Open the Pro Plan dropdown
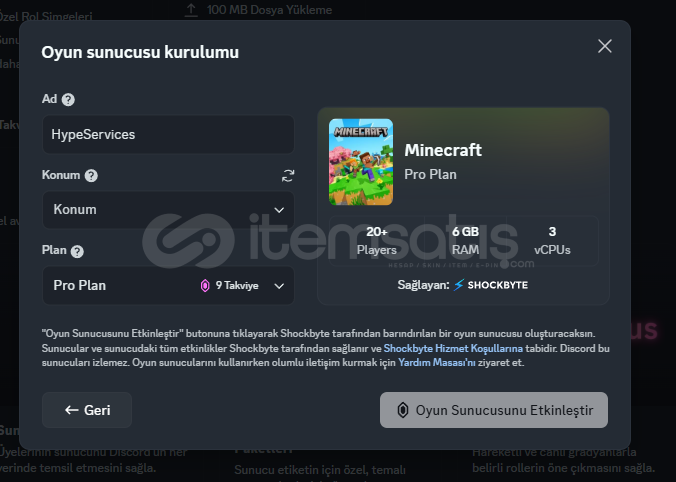Viewport: 676px width, 482px height. click(168, 285)
